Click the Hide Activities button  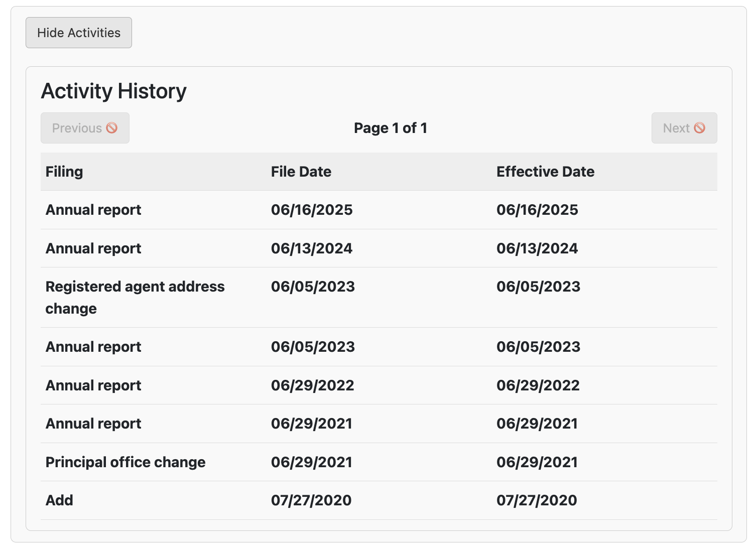point(79,33)
